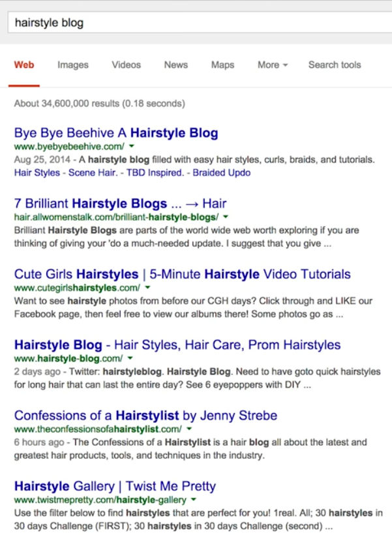Click the www.theconfessionsofahairstylist.com/ URL text
The height and width of the screenshot is (535, 392).
coord(98,429)
